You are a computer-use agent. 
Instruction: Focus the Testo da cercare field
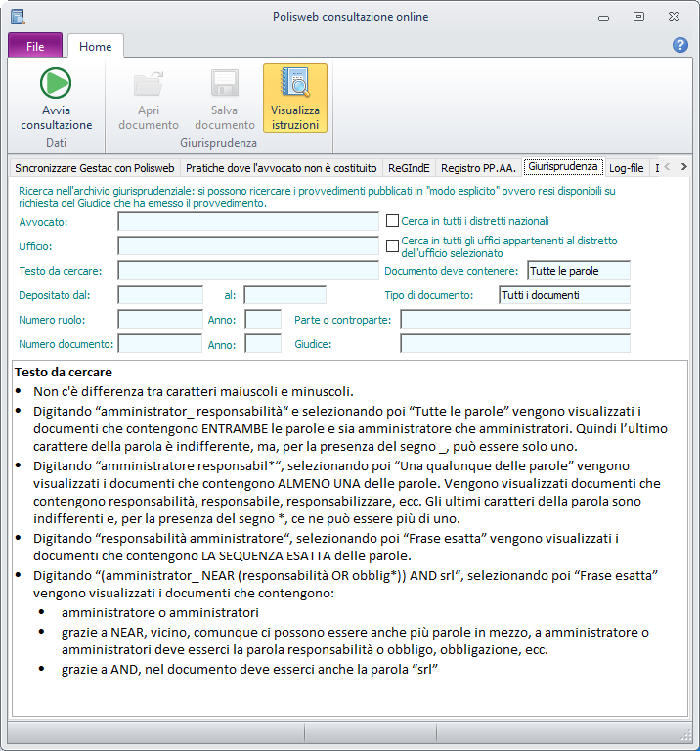(248, 270)
